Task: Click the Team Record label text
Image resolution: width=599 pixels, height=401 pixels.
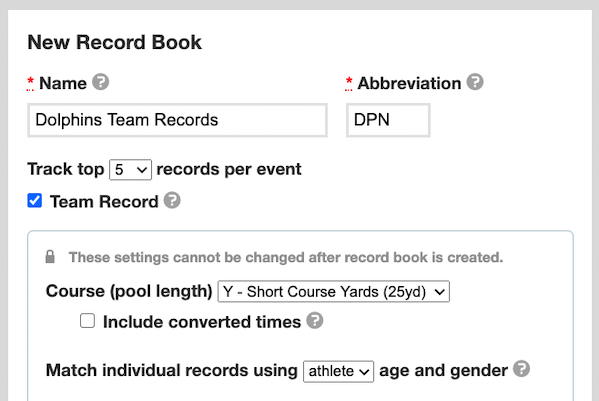Action: coord(104,201)
